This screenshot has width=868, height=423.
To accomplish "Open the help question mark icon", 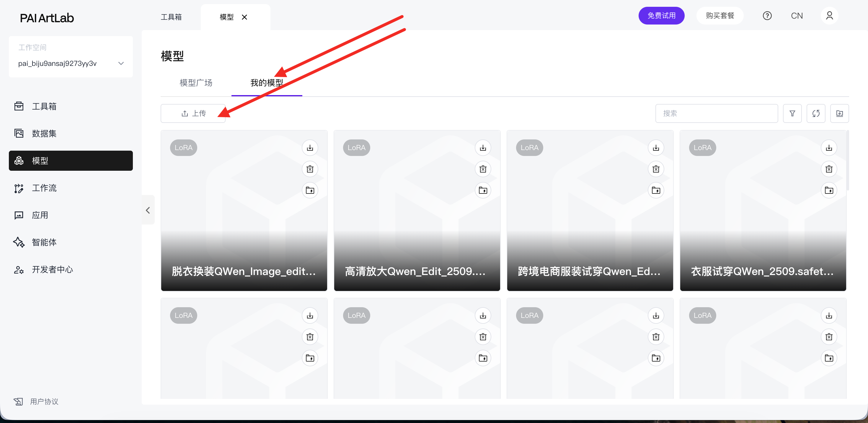I will coord(767,16).
